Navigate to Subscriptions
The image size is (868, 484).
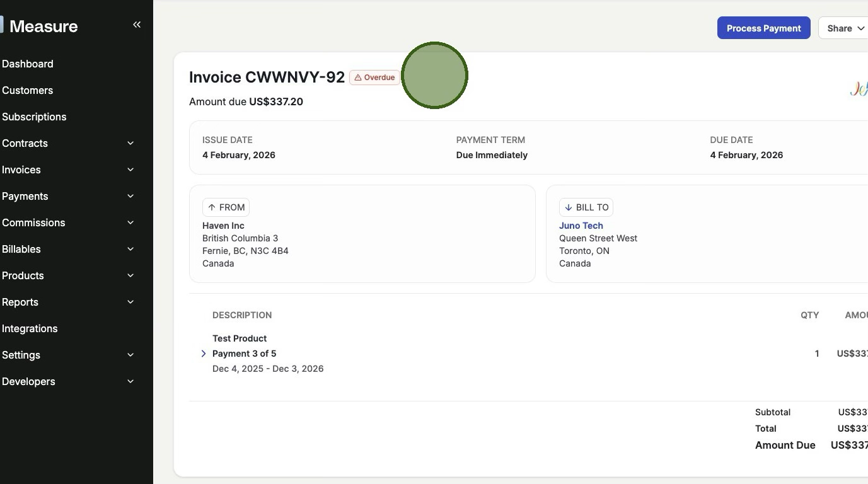34,117
